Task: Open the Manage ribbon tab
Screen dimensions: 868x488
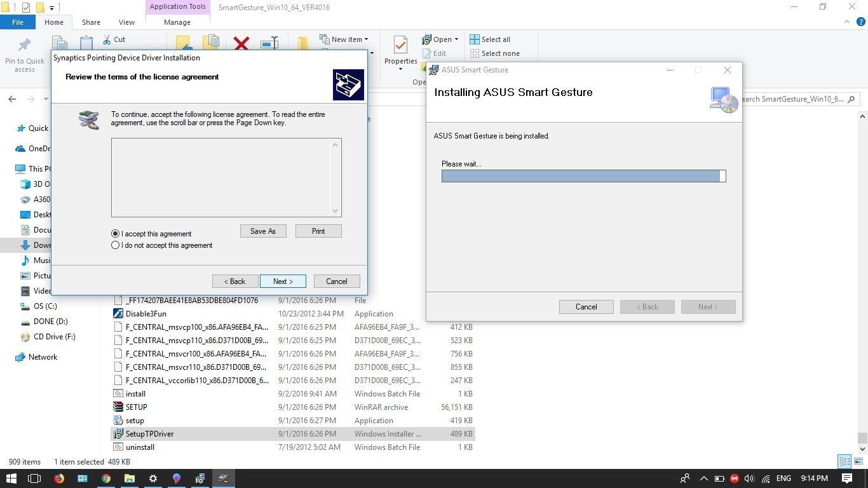Action: tap(177, 22)
